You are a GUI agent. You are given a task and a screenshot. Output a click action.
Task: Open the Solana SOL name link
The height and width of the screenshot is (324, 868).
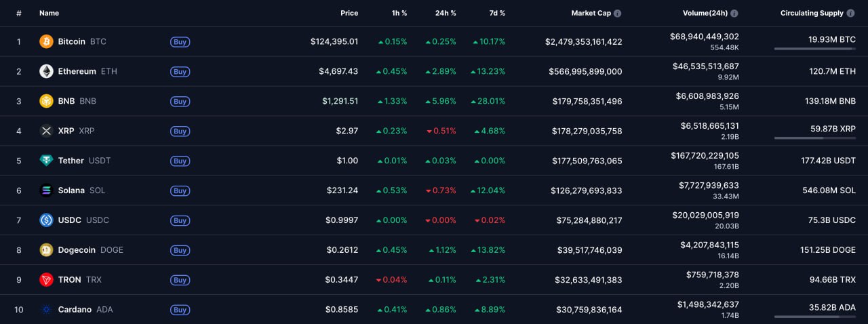[81, 190]
